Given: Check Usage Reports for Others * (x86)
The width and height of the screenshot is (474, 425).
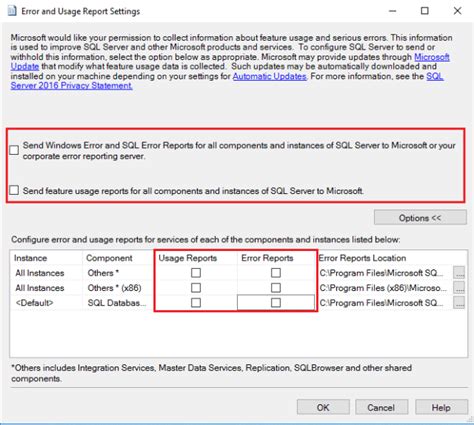Looking at the screenshot, I should (x=196, y=288).
